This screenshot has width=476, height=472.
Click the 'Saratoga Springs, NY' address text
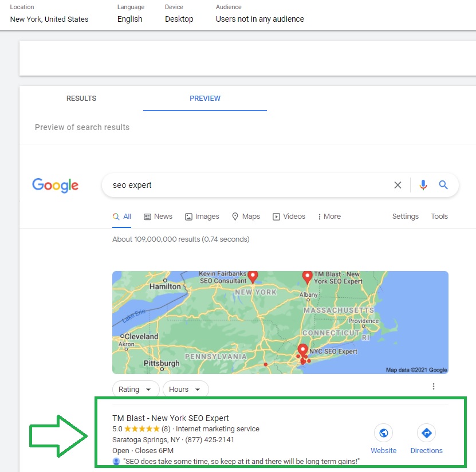[146, 440]
